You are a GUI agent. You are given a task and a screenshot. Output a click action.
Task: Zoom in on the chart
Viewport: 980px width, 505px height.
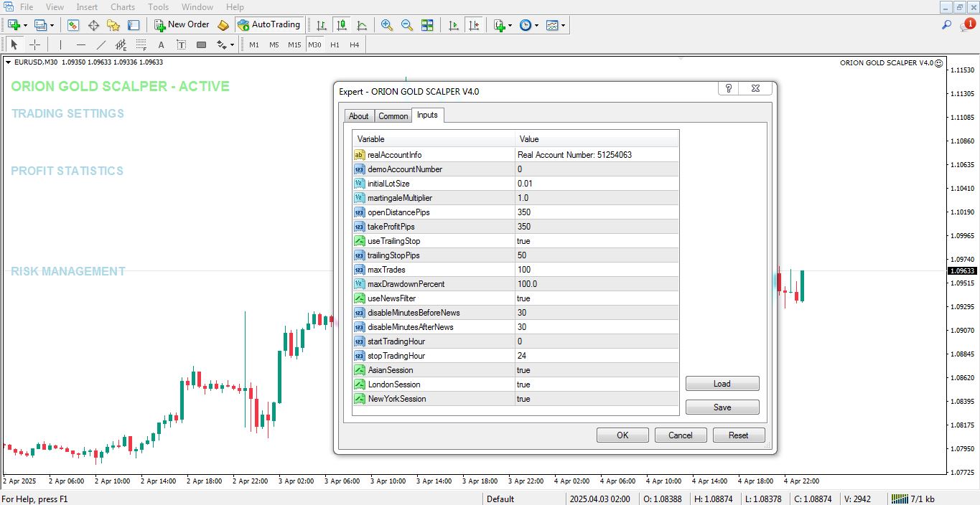[387, 25]
